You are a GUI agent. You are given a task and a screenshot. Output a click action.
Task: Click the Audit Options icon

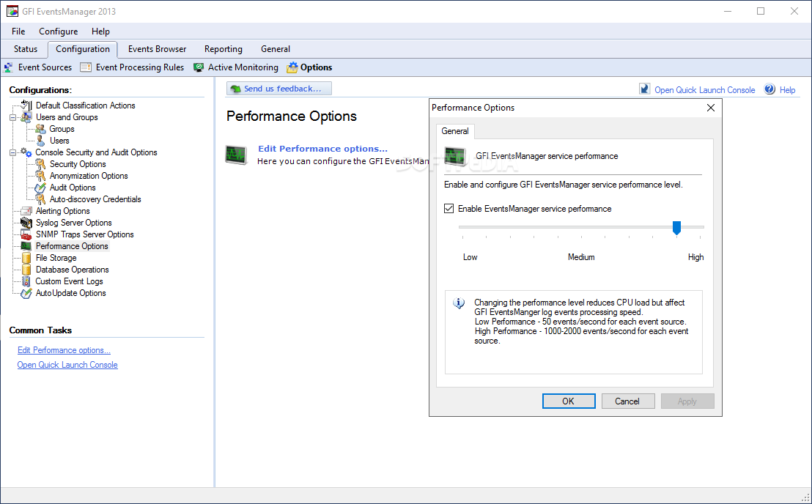[40, 188]
